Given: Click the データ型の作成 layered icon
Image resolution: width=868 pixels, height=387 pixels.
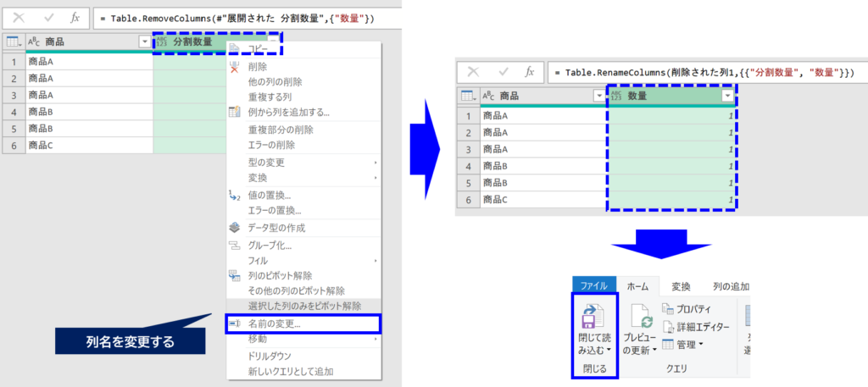Looking at the screenshot, I should (x=235, y=227).
